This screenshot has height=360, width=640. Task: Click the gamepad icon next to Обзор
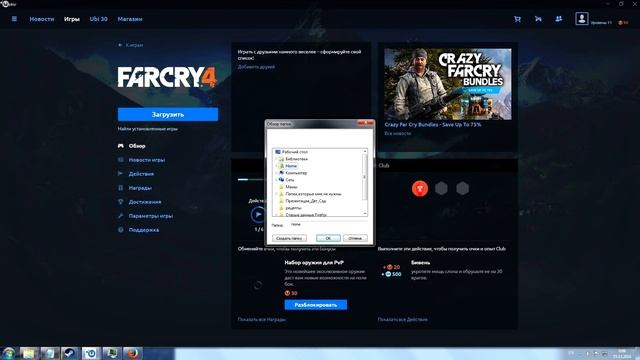120,146
